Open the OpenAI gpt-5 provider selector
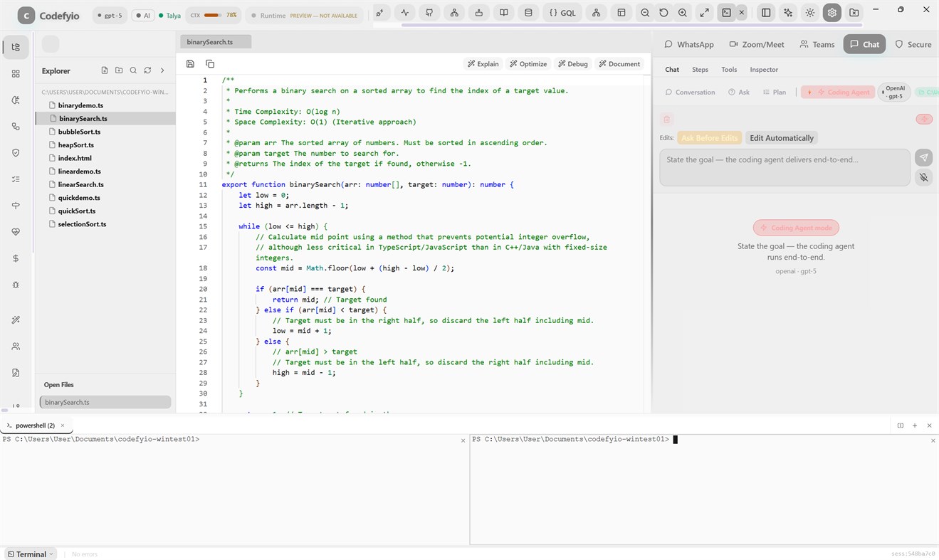 pos(894,93)
